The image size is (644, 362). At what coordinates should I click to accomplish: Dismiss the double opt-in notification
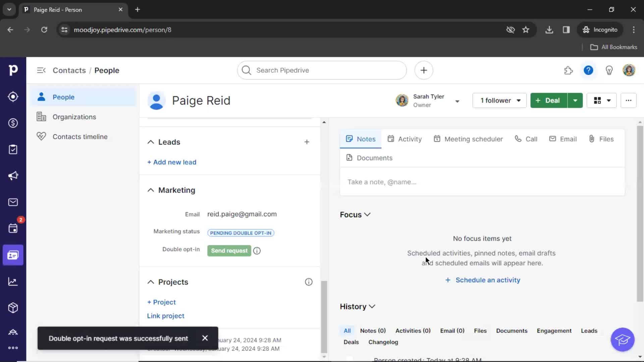click(x=204, y=338)
